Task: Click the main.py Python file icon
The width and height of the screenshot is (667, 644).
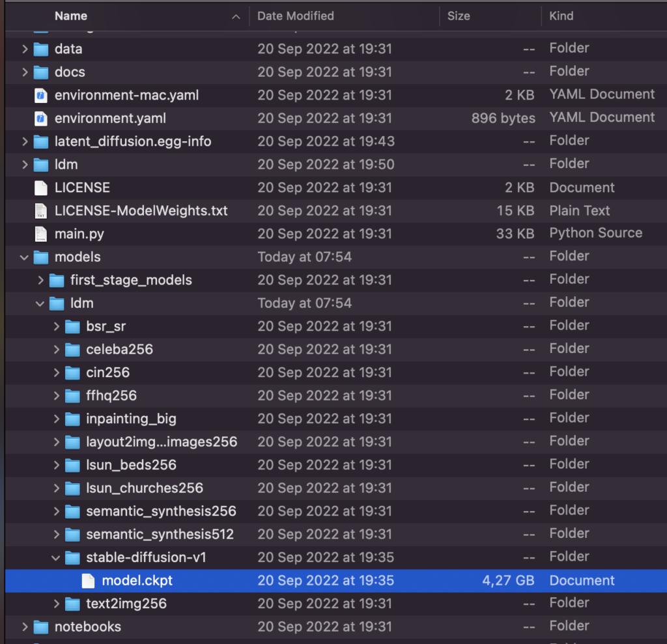Action: 41,234
